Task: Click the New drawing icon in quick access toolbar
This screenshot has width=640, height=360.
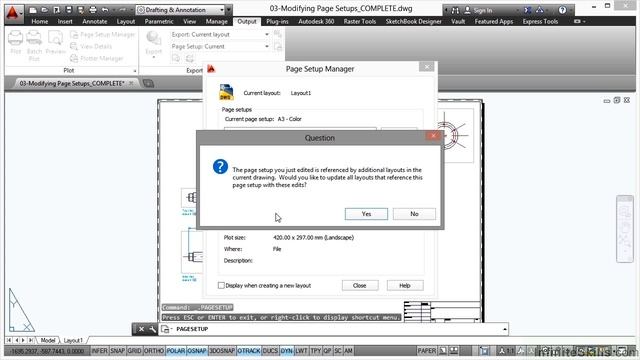Action: coord(33,10)
